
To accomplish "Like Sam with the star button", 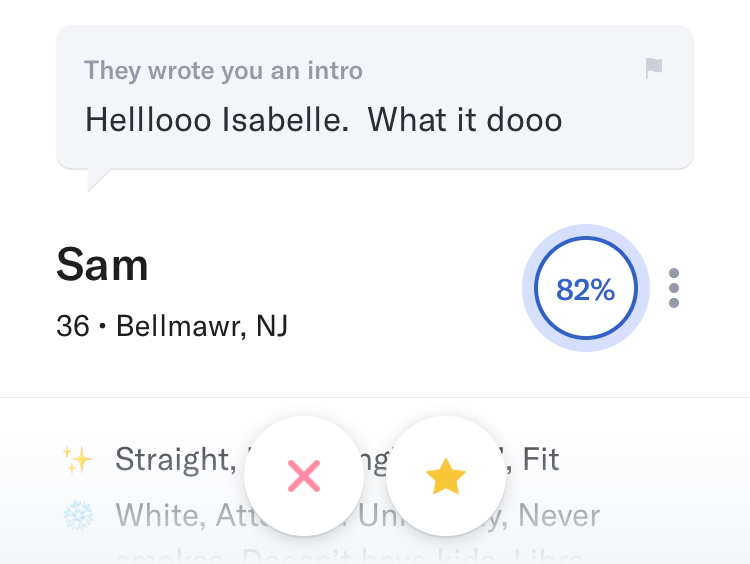I will tap(446, 476).
